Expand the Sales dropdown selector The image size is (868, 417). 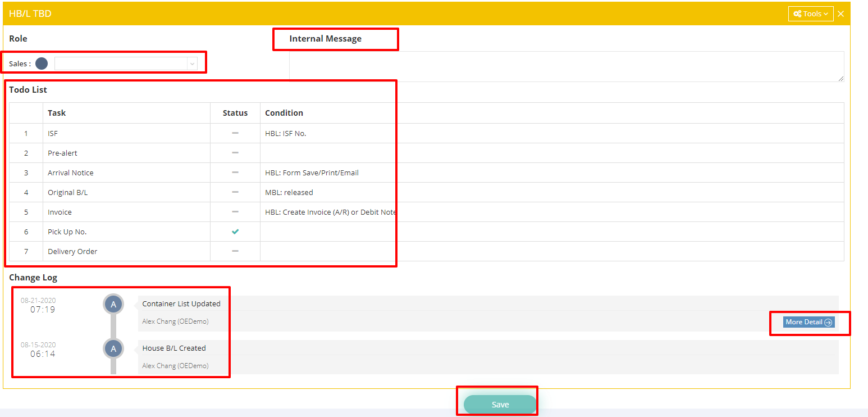point(193,63)
